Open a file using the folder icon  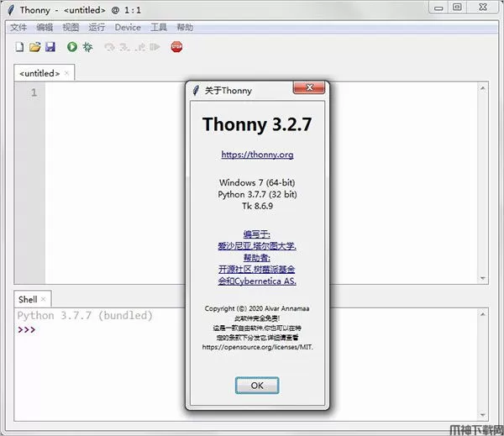(x=34, y=47)
